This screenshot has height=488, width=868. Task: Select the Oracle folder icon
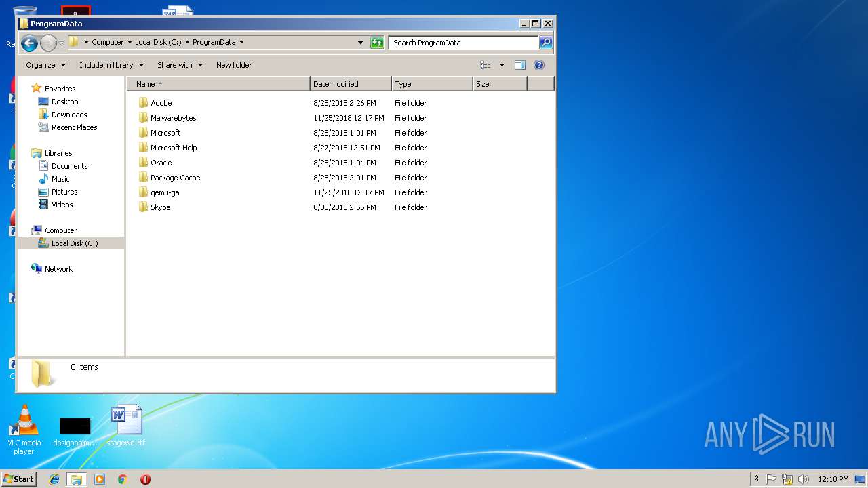143,162
